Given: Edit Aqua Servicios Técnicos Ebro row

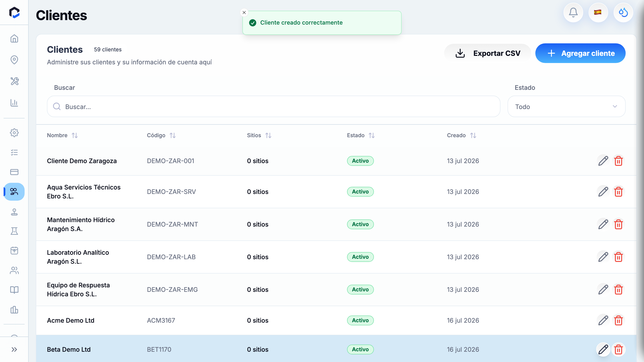Looking at the screenshot, I should (x=603, y=192).
